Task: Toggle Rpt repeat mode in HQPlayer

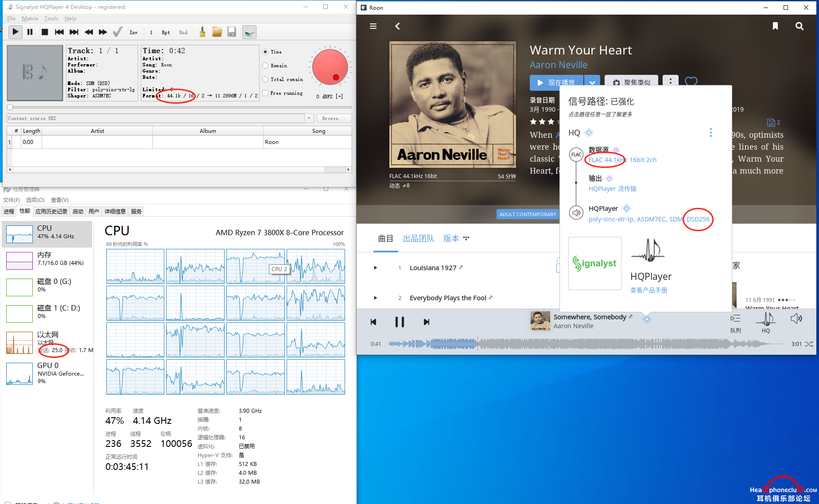Action: 166,32
